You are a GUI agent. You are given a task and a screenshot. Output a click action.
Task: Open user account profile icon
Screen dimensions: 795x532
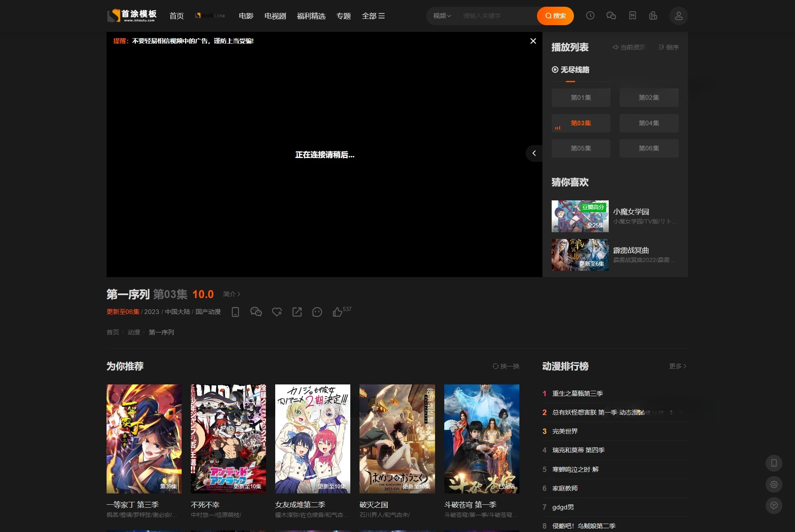tap(678, 16)
